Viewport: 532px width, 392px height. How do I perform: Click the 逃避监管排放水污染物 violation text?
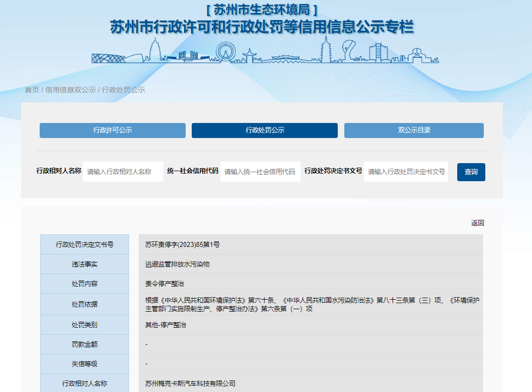177,264
